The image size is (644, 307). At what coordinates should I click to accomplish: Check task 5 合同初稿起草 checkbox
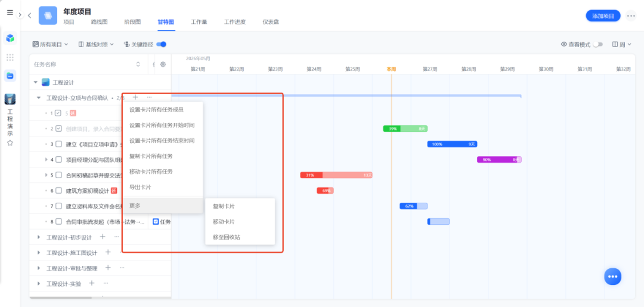[x=58, y=175]
